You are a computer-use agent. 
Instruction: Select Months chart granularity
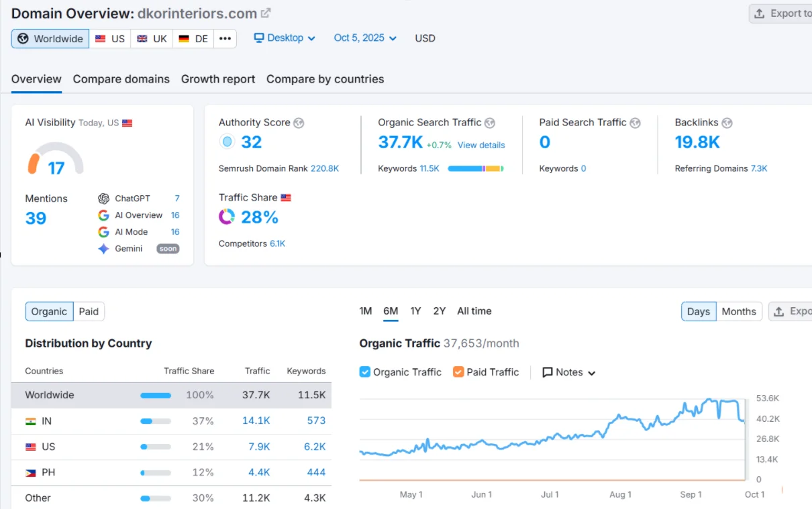[x=739, y=311]
